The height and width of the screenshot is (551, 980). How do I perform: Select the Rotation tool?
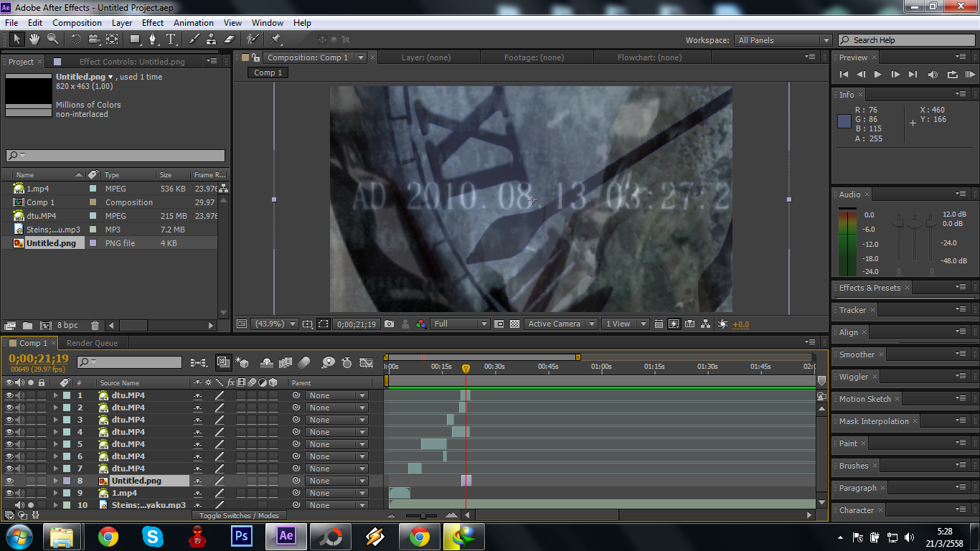coord(76,39)
